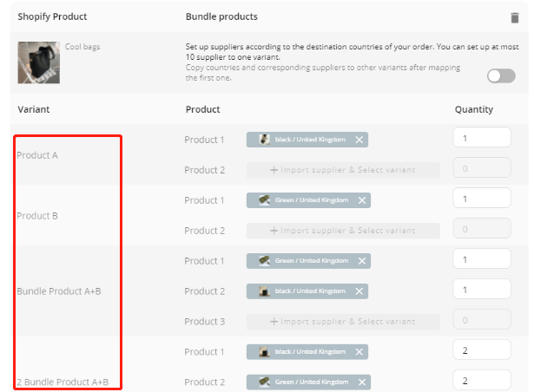Remove Green supplier from Bundle Product A+B

point(361,261)
